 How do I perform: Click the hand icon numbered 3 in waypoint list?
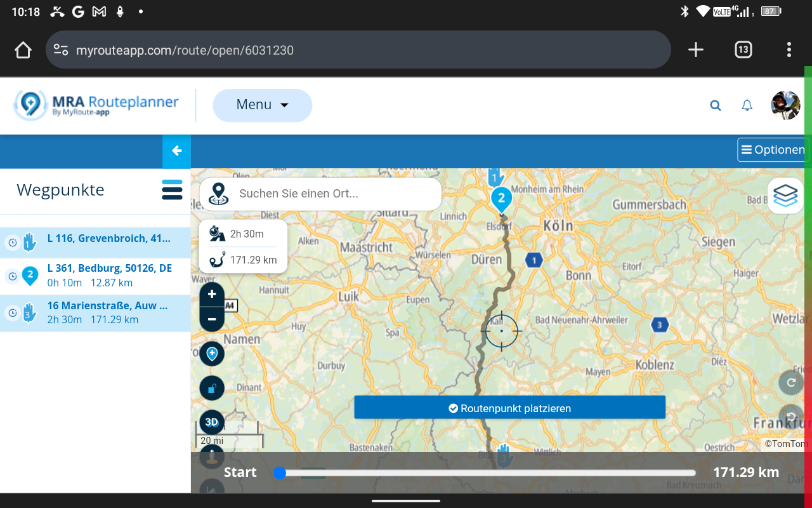[x=29, y=313]
